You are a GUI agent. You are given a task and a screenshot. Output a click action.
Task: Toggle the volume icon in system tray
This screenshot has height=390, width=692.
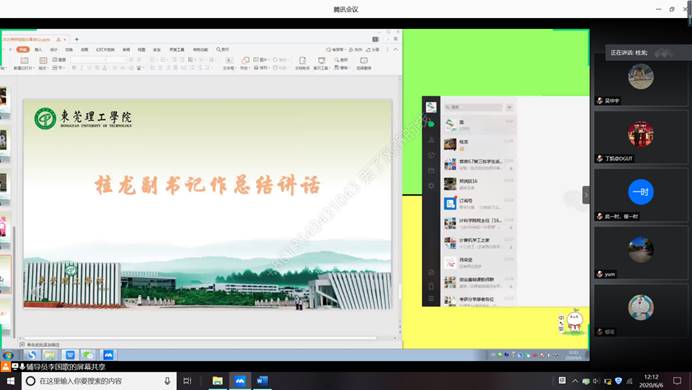point(596,381)
